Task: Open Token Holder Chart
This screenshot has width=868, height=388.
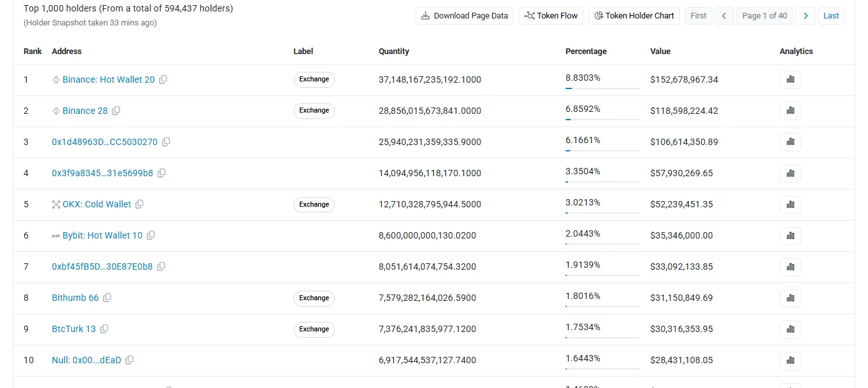Action: (x=634, y=16)
